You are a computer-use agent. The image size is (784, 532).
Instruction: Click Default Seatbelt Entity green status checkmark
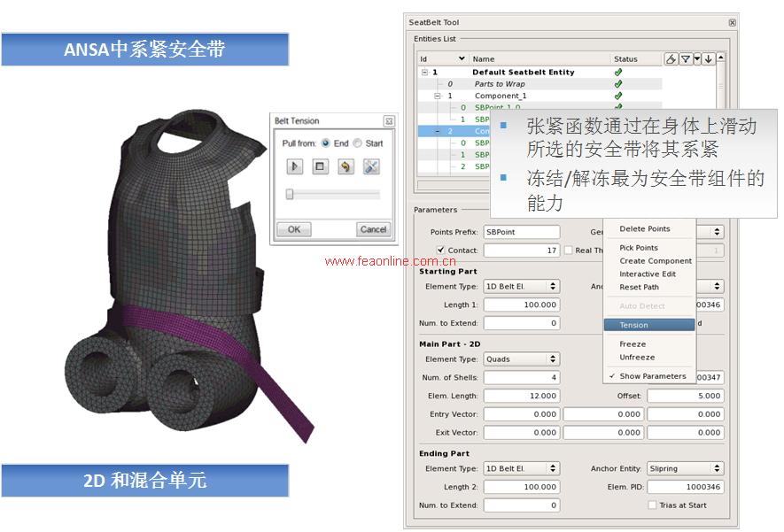(x=618, y=73)
